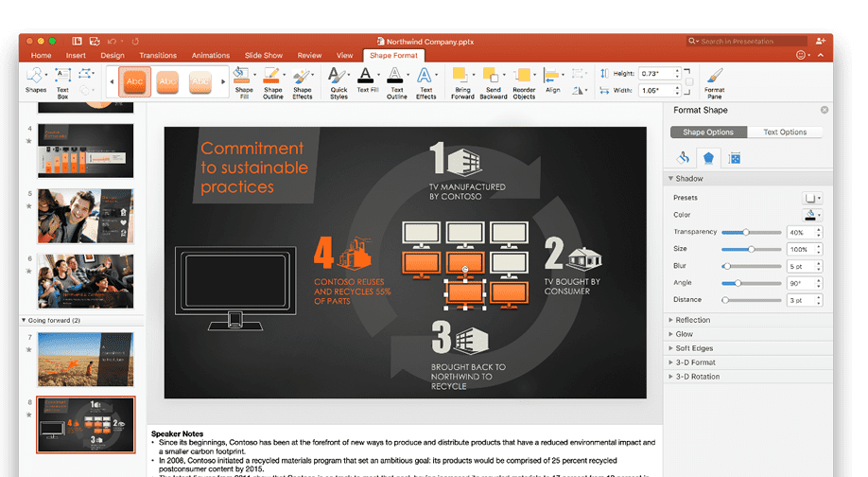
Task: Click the Save icon in title bar
Action: (95, 41)
